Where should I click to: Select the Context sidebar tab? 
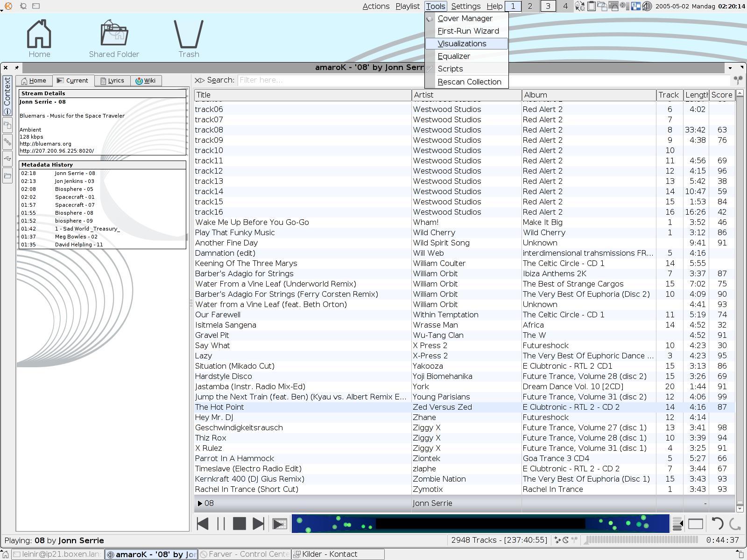(x=7, y=96)
